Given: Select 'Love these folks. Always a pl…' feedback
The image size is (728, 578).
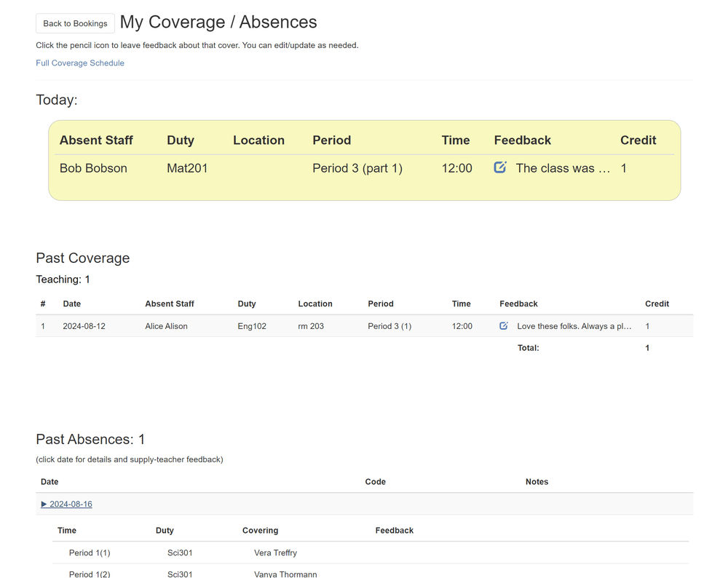Looking at the screenshot, I should point(574,326).
